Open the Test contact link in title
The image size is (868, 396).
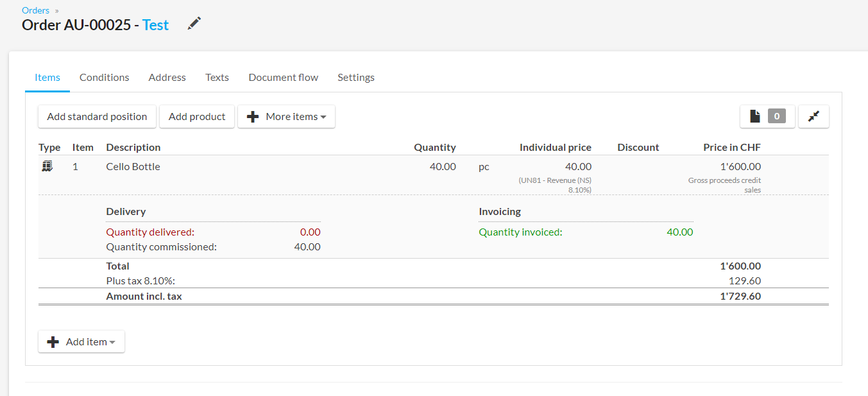point(155,25)
